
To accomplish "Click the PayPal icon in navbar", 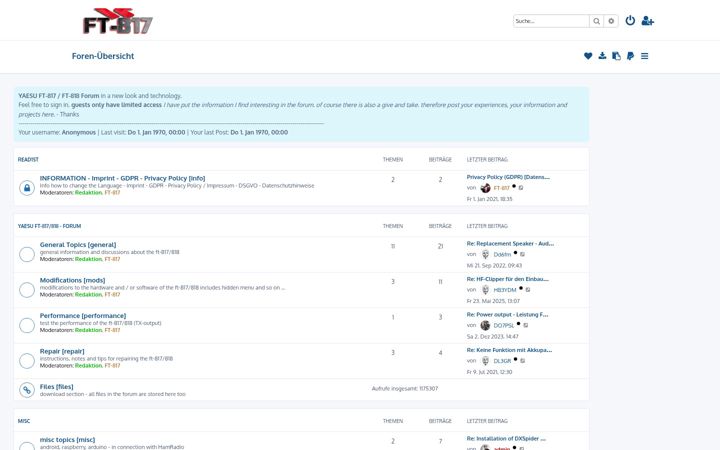I will [x=630, y=56].
